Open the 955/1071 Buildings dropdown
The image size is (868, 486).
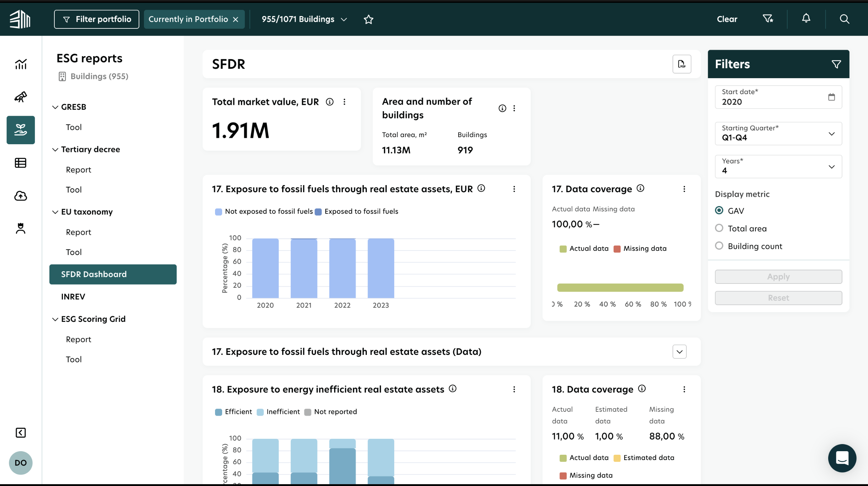click(304, 19)
